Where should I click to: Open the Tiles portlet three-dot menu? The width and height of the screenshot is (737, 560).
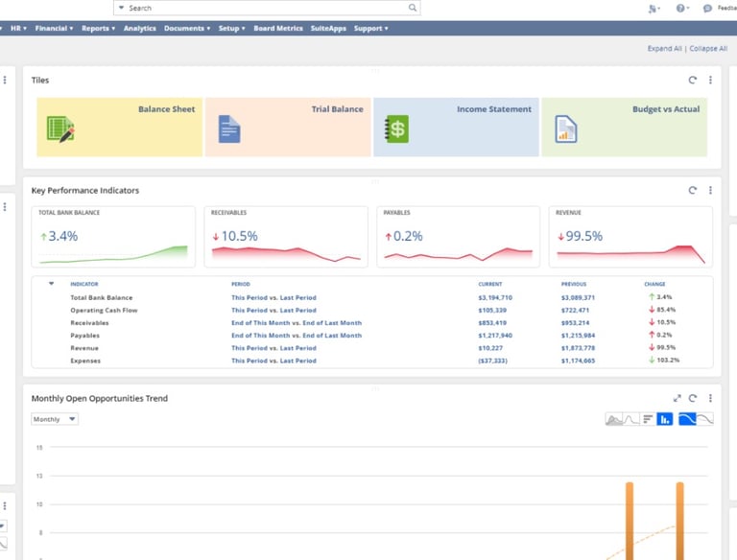[710, 80]
